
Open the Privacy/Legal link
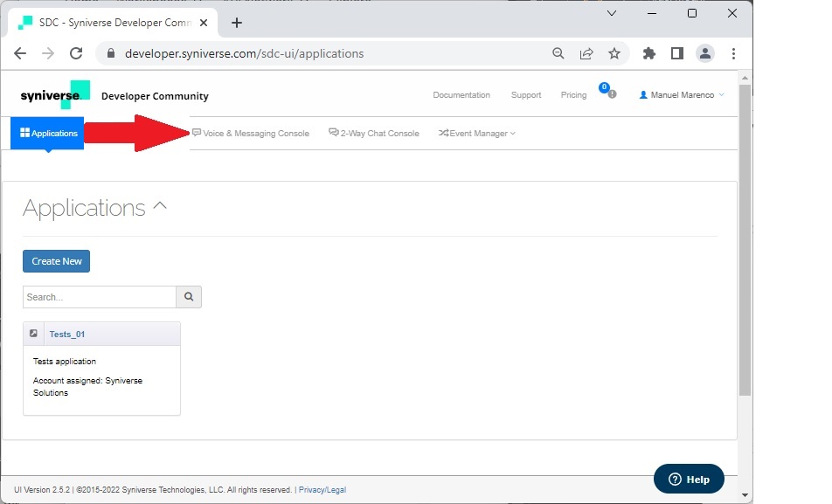pos(322,490)
